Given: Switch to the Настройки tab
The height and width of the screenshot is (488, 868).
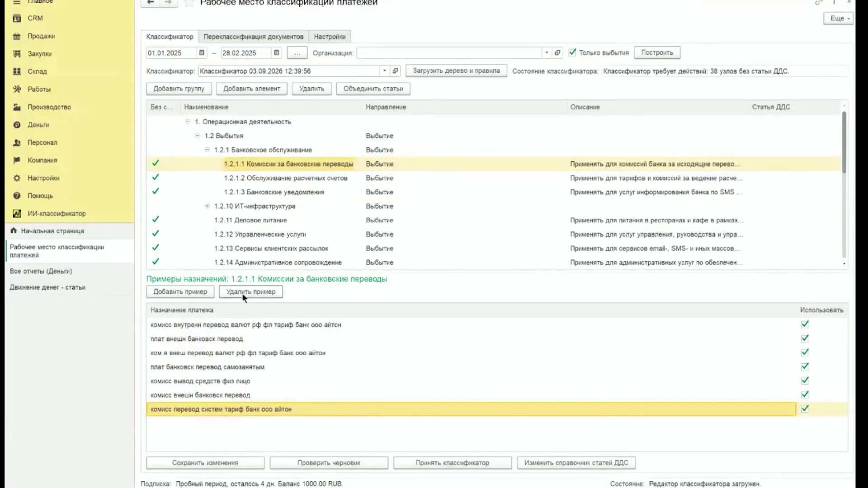Looking at the screenshot, I should [330, 37].
